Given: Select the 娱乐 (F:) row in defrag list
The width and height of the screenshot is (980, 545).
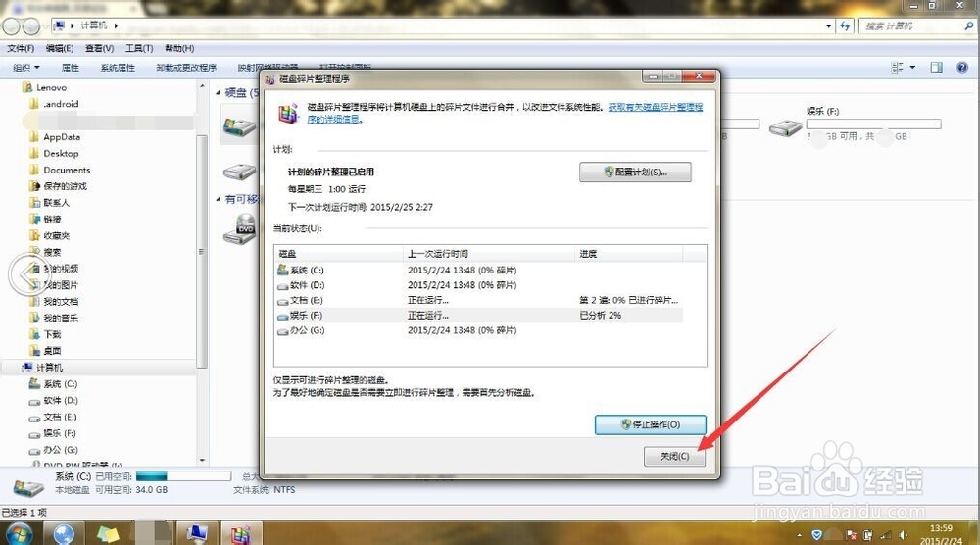Looking at the screenshot, I should (x=478, y=315).
